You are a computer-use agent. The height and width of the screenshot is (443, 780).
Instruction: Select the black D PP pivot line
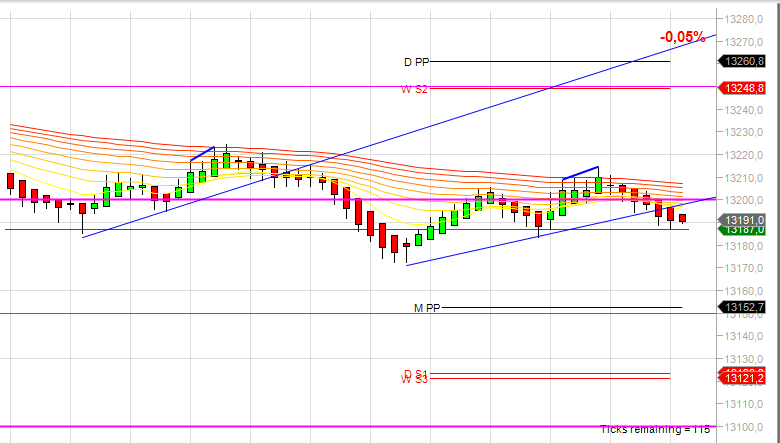(x=550, y=62)
